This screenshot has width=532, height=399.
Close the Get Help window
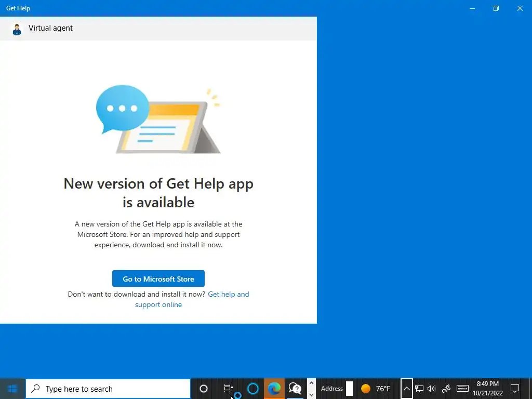520,8
